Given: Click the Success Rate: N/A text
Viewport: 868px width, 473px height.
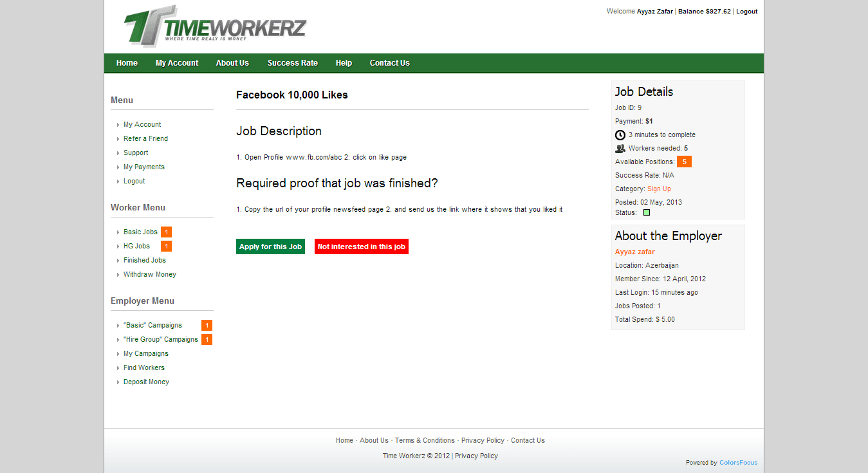Looking at the screenshot, I should pyautogui.click(x=645, y=176).
